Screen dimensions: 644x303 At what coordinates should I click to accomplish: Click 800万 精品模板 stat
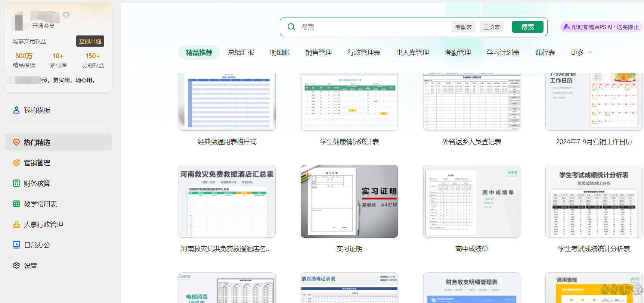pos(24,60)
